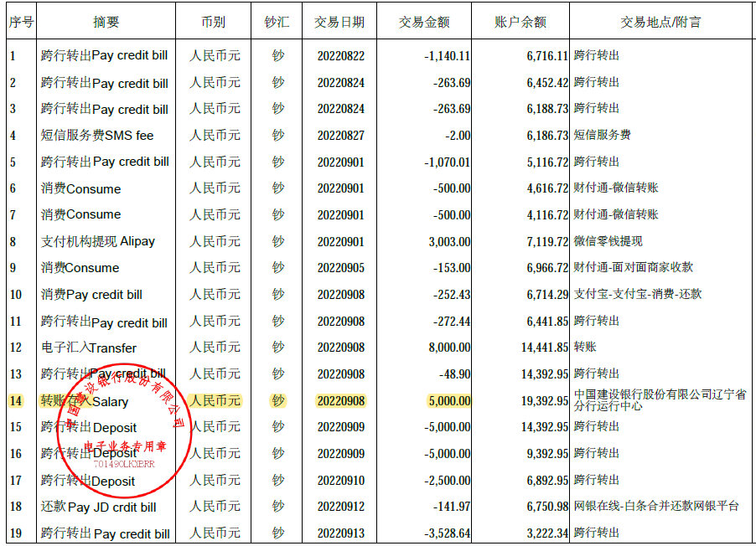Click the 交易地点/附言 column header
Viewport: 756px width, 546px height.
(661, 22)
